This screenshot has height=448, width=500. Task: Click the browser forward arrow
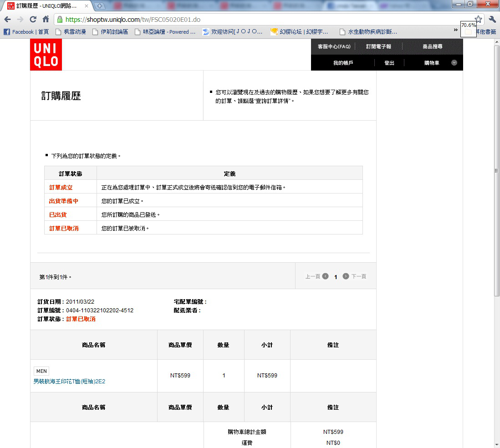tap(20, 20)
